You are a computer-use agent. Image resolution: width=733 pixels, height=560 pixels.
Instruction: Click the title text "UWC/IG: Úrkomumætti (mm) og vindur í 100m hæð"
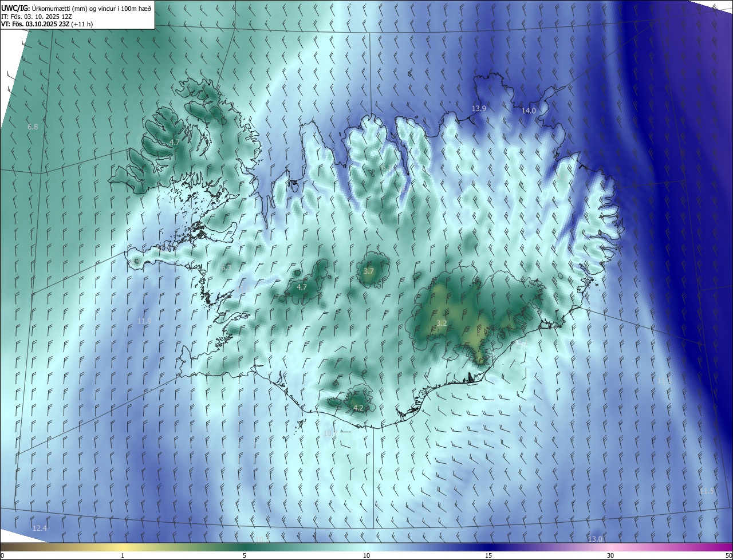76,8
